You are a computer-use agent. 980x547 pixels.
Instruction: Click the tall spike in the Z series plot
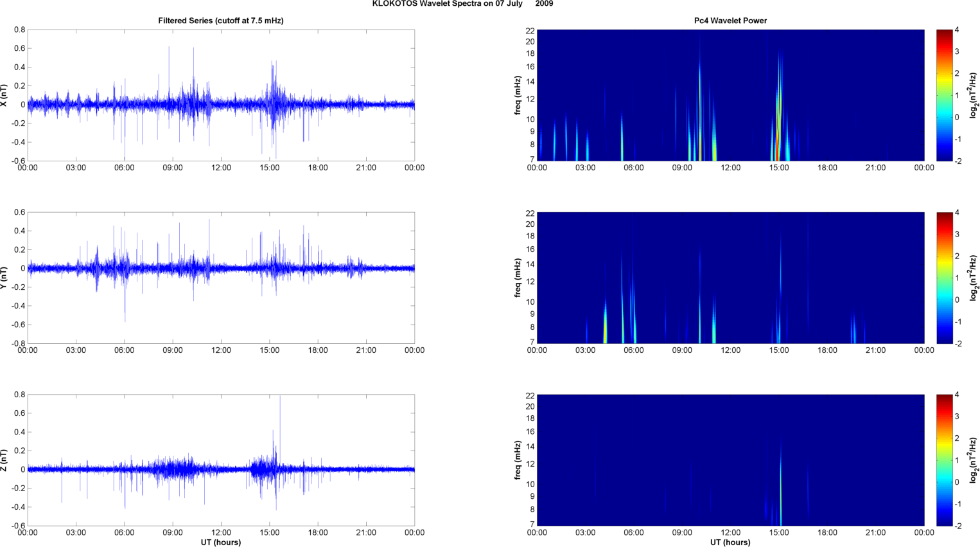tap(280, 431)
